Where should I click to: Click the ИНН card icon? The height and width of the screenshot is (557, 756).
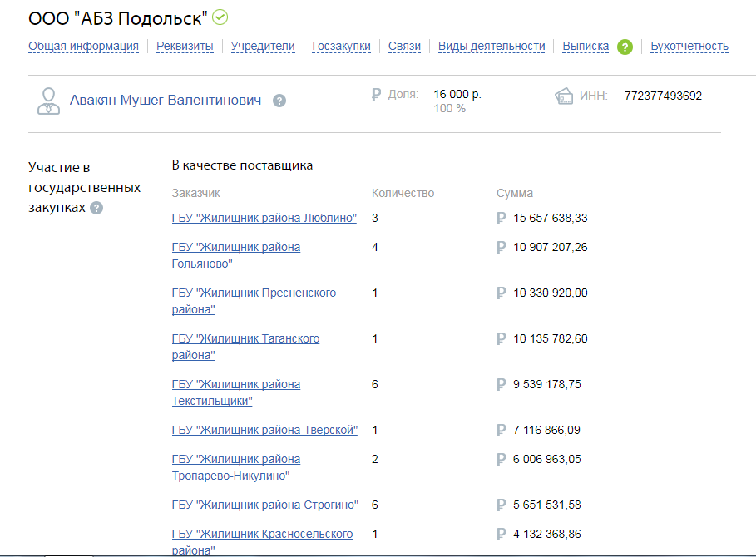tap(564, 96)
